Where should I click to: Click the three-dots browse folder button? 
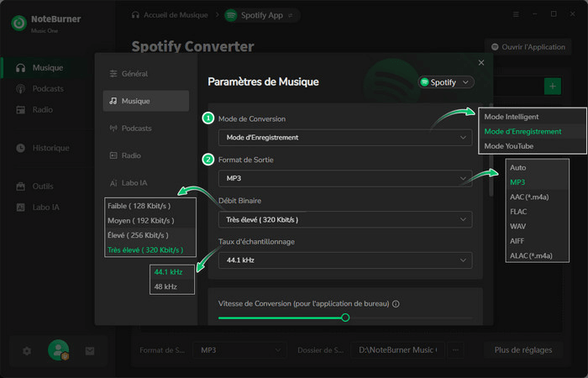point(455,350)
